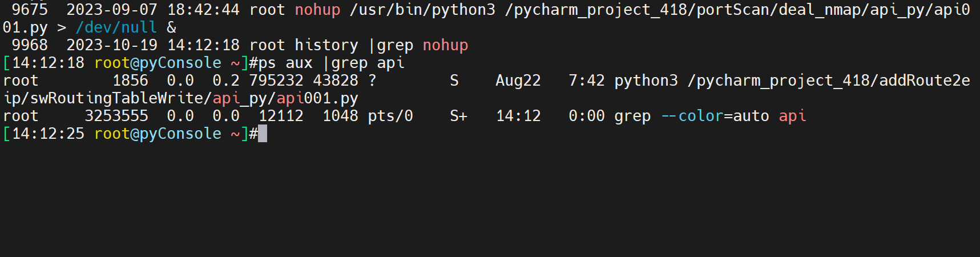Click root@pyConsole in the 14:12:18 prompt

click(x=158, y=63)
